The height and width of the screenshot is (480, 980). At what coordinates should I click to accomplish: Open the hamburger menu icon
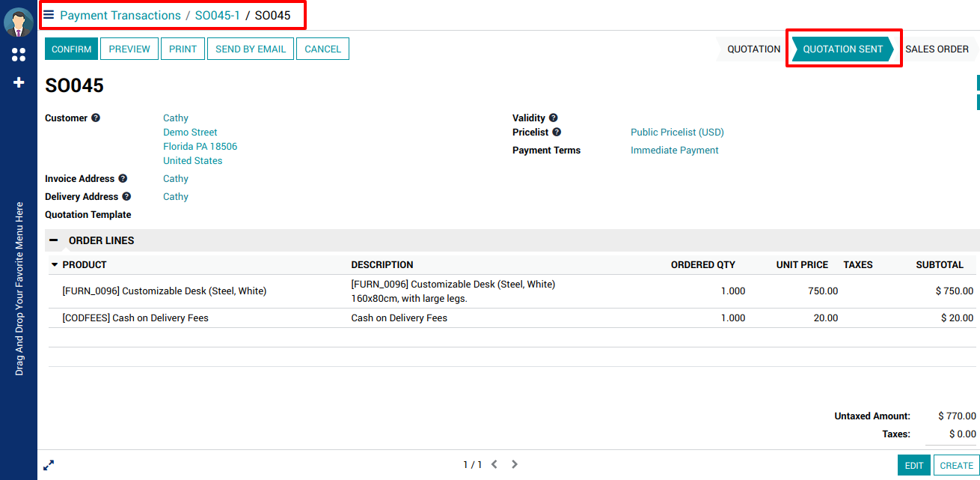(x=49, y=15)
